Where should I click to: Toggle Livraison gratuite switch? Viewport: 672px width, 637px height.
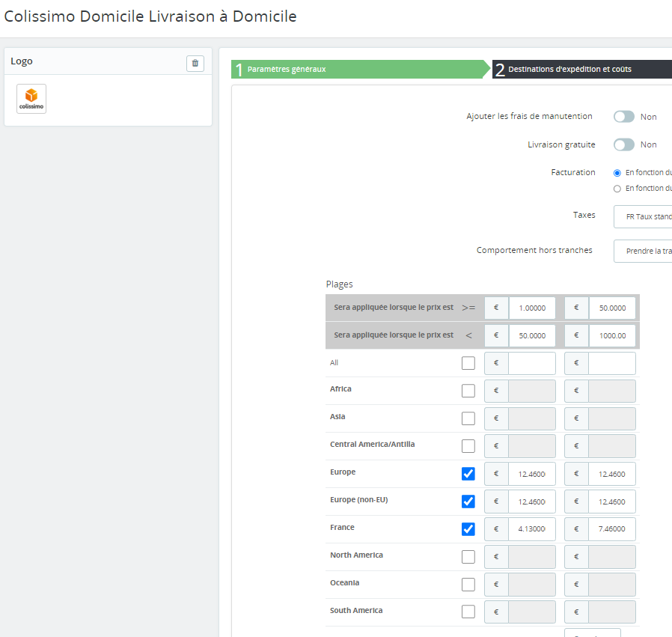click(x=623, y=144)
